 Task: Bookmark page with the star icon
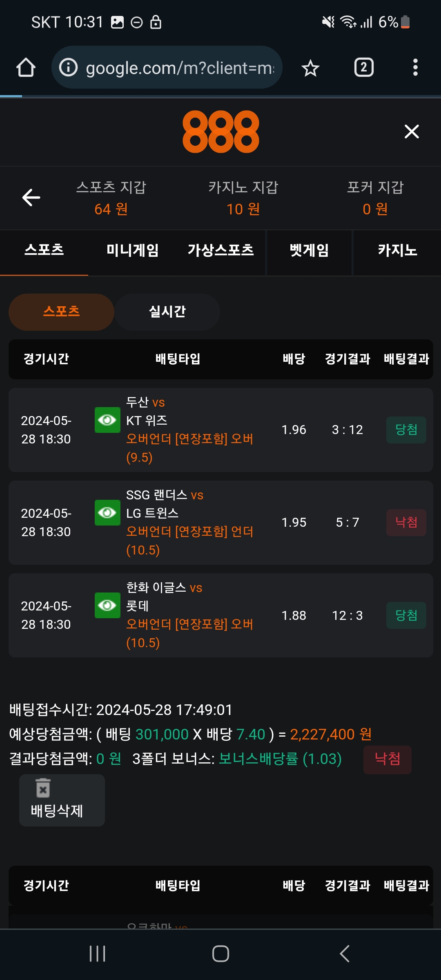point(310,68)
